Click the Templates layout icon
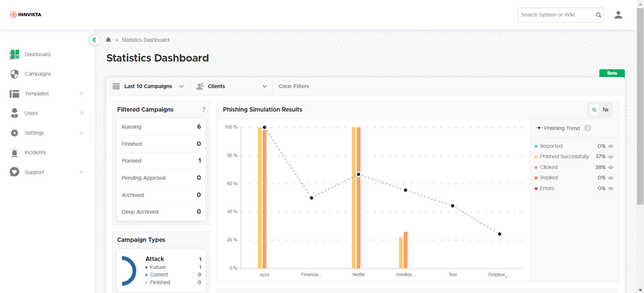 click(x=14, y=93)
